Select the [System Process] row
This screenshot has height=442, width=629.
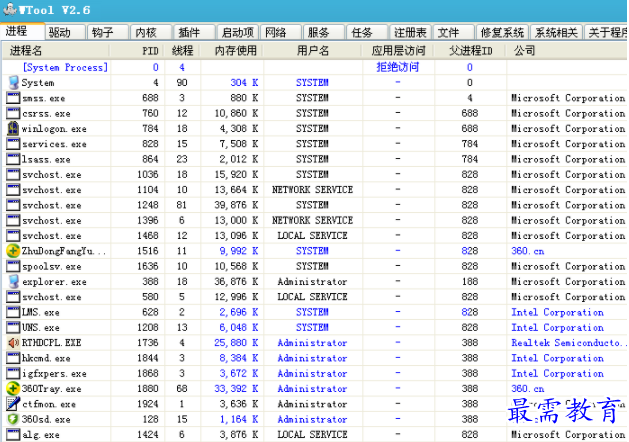tap(314, 67)
